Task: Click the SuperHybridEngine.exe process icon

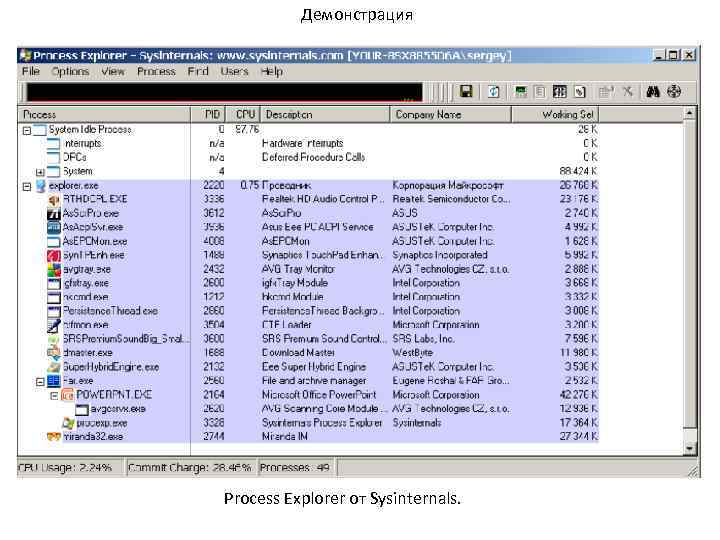Action: 54,367
